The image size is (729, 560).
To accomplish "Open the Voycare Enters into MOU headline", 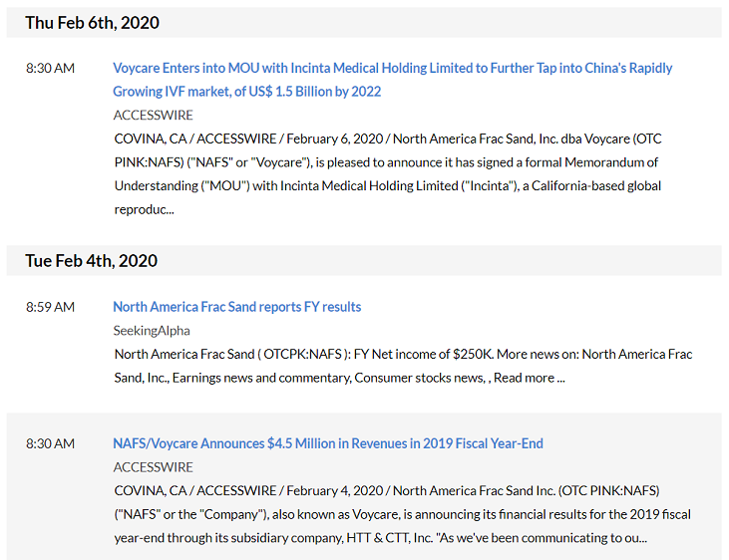I will pyautogui.click(x=392, y=80).
